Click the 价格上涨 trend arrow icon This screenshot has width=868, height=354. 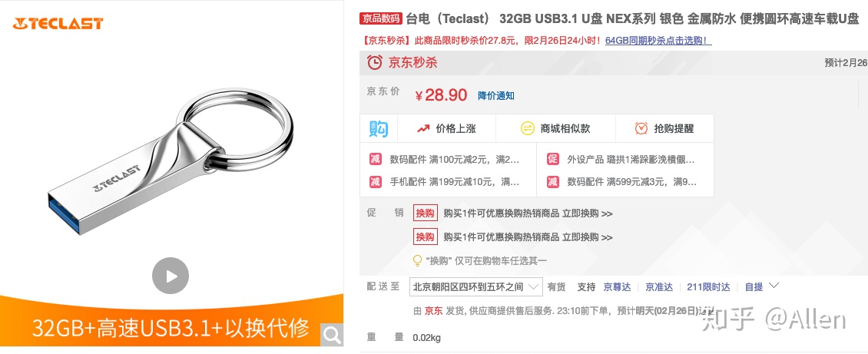click(423, 129)
